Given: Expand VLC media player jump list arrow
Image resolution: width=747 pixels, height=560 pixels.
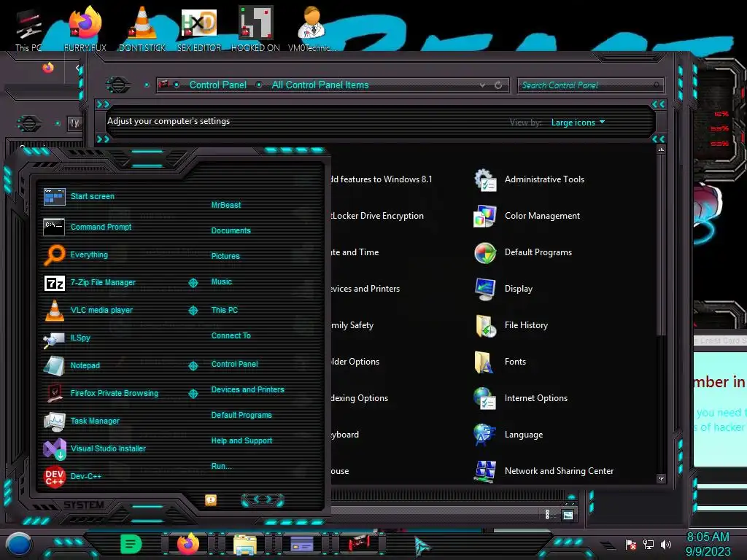Looking at the screenshot, I should [x=193, y=311].
